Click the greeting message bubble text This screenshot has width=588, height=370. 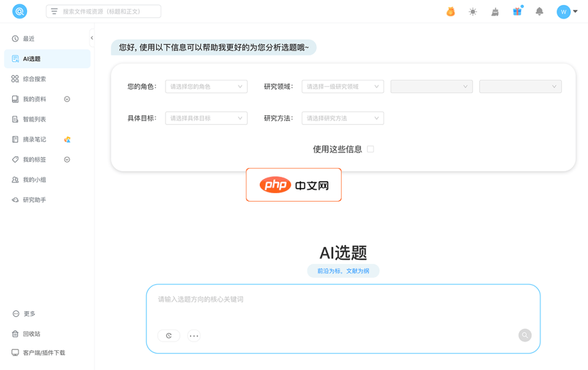[x=214, y=48]
